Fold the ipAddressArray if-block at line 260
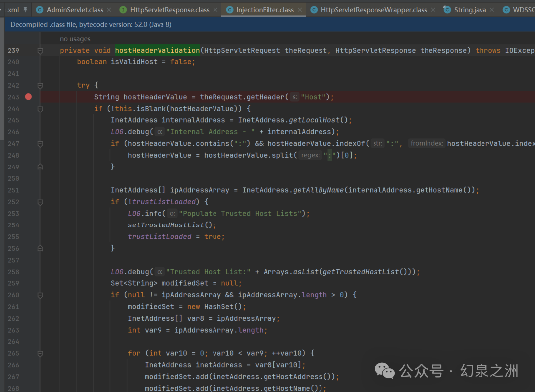 tap(40, 295)
